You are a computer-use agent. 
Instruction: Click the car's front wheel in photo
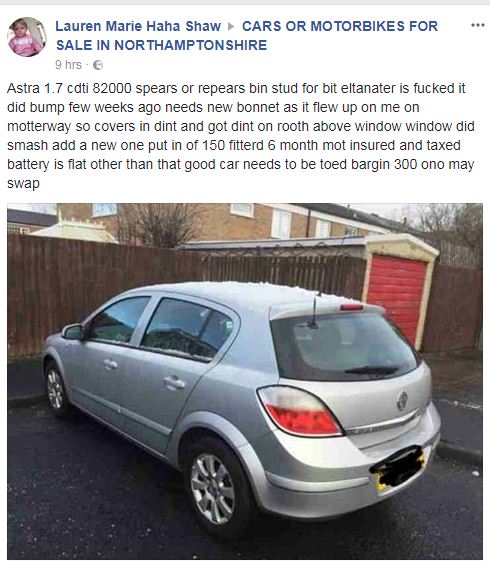coord(56,389)
